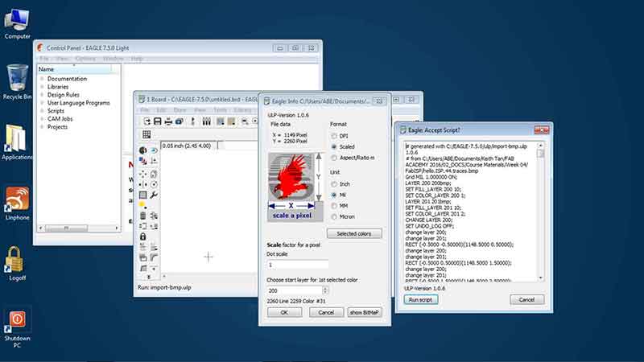
Task: Select the Scaled format radio button
Action: pyautogui.click(x=334, y=146)
